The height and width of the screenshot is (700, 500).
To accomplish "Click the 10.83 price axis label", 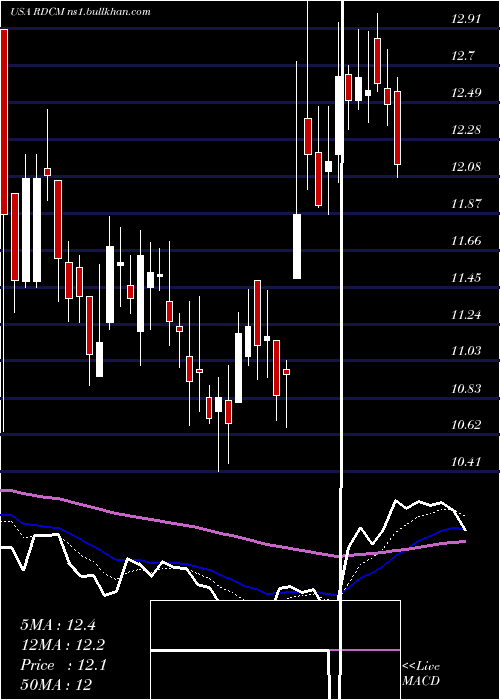I will pyautogui.click(x=466, y=389).
